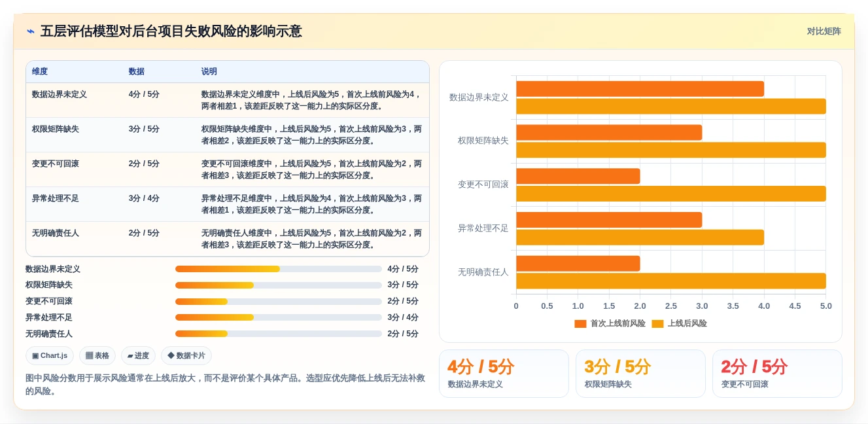The width and height of the screenshot is (868, 424).
Task: Click the 数据边界未定义 progress bar
Action: (x=279, y=269)
